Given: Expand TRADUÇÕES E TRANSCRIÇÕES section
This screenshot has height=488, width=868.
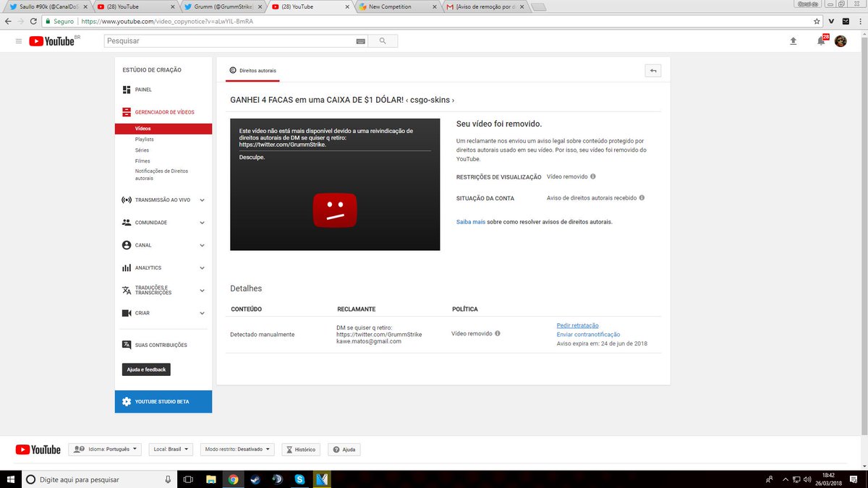Looking at the screenshot, I should click(x=163, y=290).
